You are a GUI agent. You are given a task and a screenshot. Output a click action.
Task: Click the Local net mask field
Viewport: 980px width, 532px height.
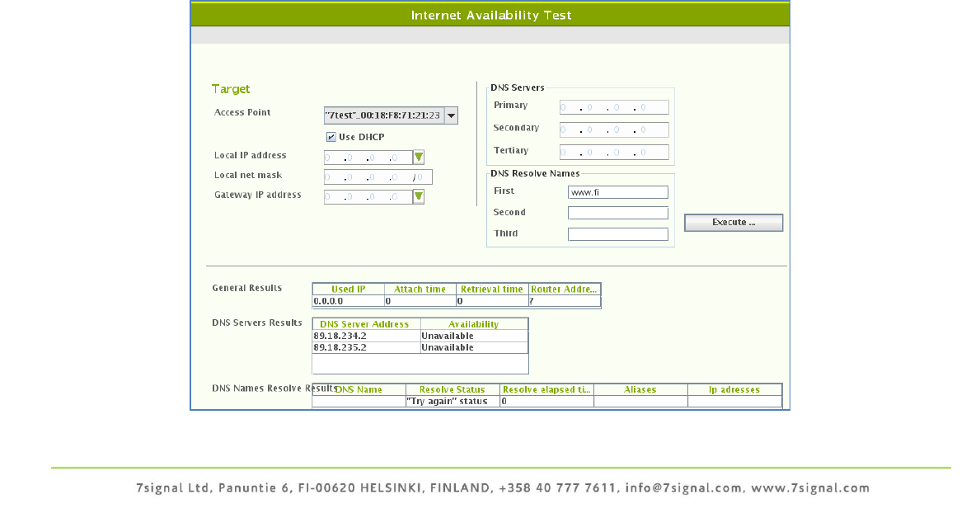[378, 177]
